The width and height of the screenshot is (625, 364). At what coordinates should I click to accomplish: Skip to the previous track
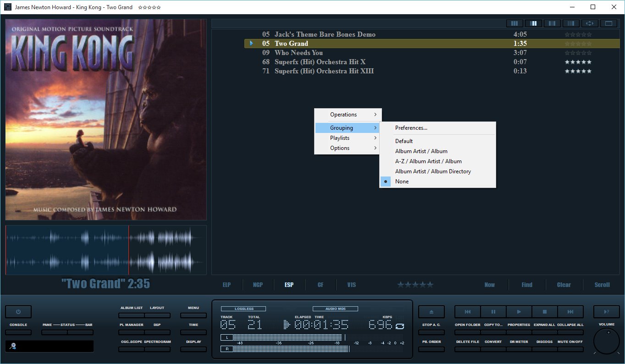(467, 312)
